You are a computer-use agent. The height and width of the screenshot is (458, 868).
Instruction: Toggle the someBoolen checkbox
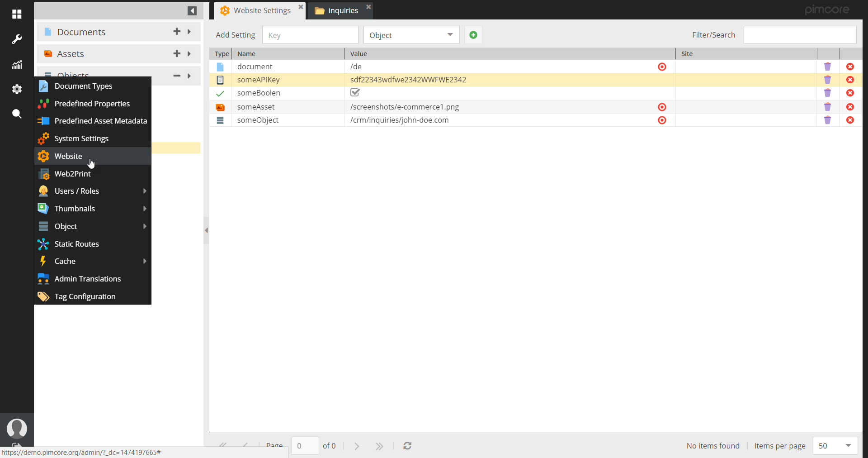pyautogui.click(x=355, y=93)
